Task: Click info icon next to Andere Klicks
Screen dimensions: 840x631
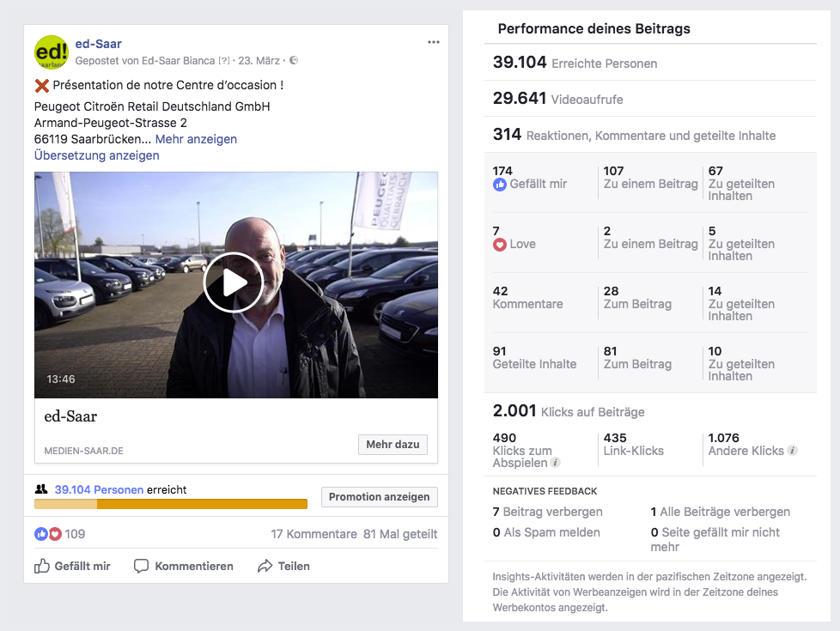Action: (x=792, y=451)
